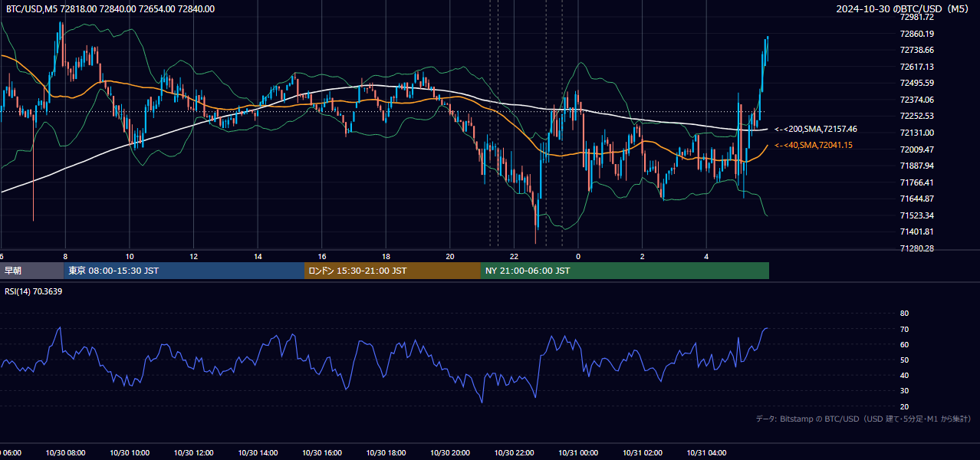980x460 pixels.
Task: Click the 10/30 12:00 time axis label
Action: pyautogui.click(x=193, y=453)
